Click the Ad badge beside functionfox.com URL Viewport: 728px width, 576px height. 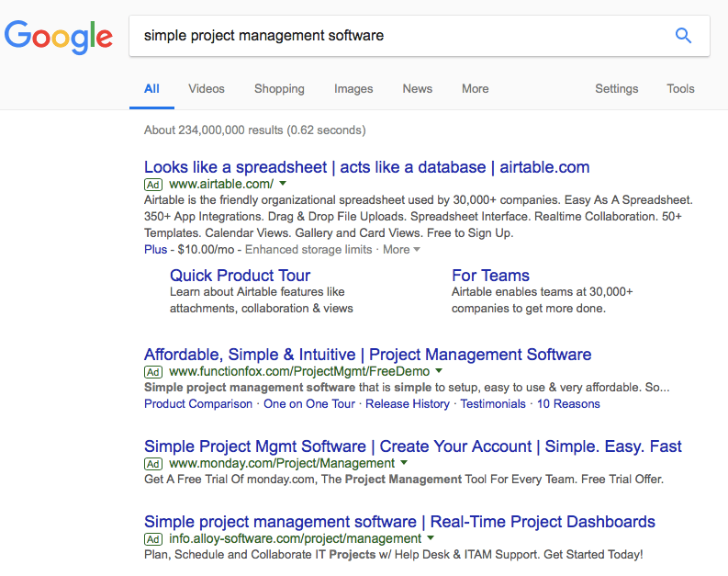pyautogui.click(x=153, y=372)
